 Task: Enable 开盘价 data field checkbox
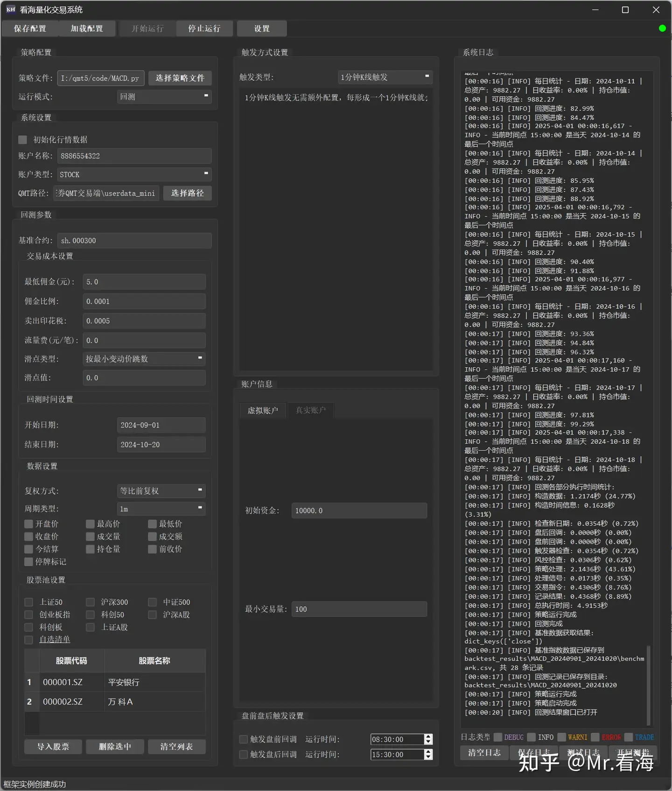click(29, 524)
